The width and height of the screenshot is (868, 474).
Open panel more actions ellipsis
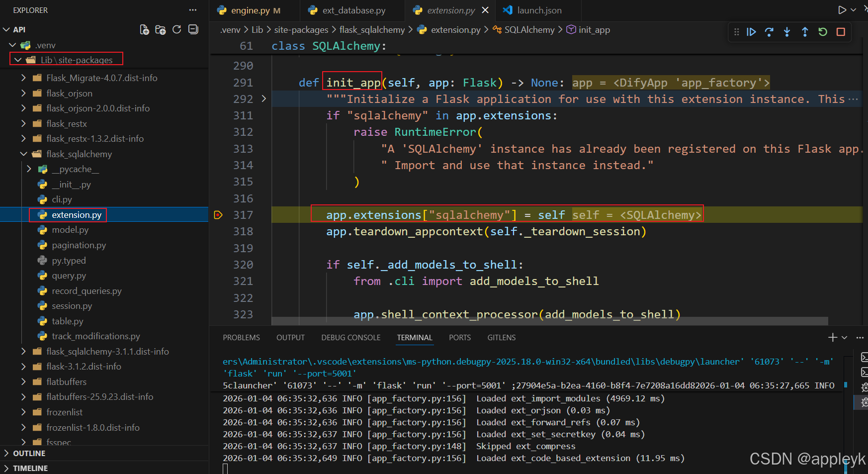pos(860,337)
